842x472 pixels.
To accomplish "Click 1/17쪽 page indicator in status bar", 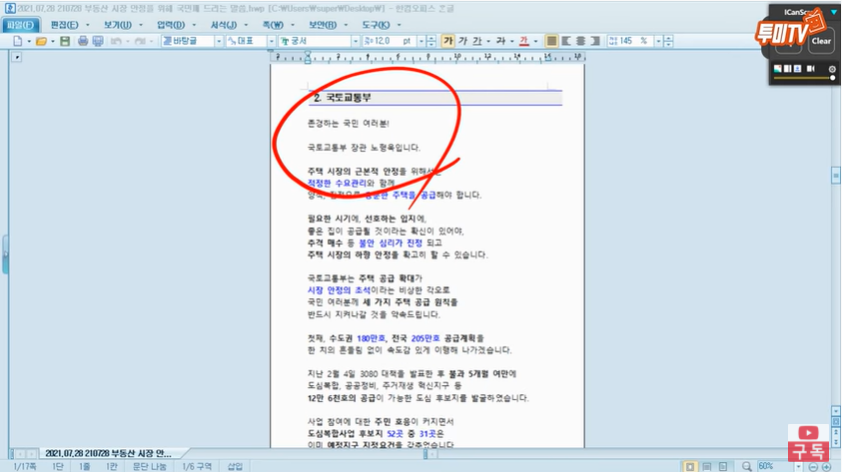I will tap(25, 466).
